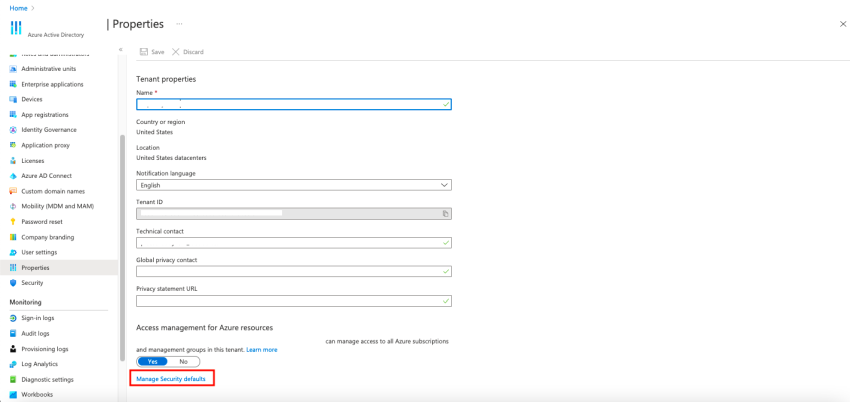This screenshot has height=402, width=850.
Task: Click the Licenses icon in the sidebar
Action: tap(14, 161)
